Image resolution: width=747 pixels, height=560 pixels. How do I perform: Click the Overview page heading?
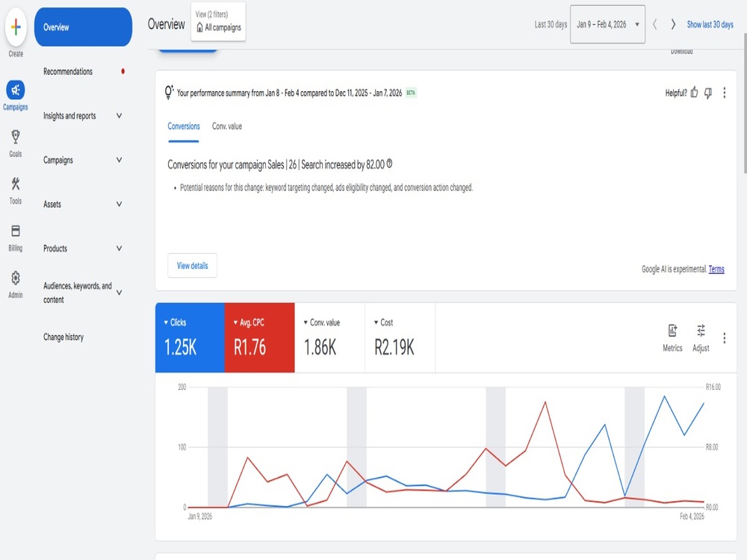(167, 24)
